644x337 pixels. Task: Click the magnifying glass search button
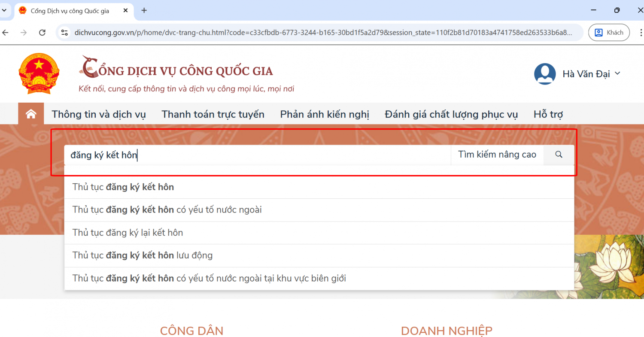pos(559,155)
